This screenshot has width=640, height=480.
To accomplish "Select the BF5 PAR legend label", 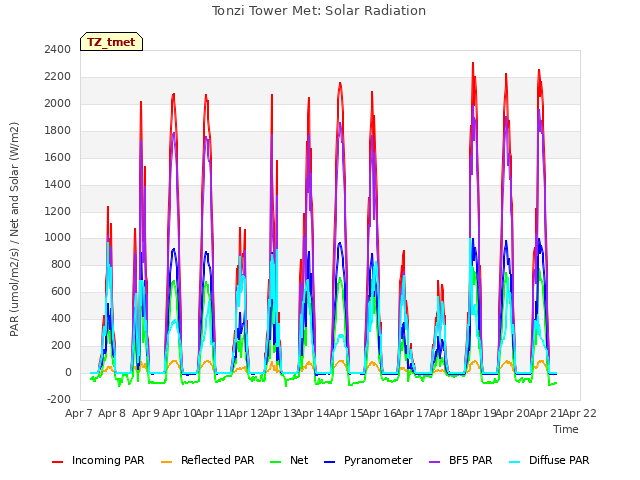I will (x=471, y=460).
